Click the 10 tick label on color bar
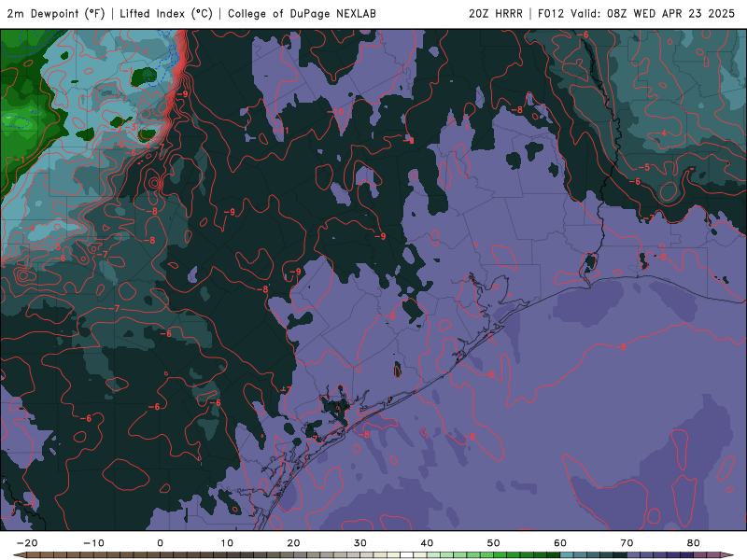The width and height of the screenshot is (747, 560). [227, 543]
